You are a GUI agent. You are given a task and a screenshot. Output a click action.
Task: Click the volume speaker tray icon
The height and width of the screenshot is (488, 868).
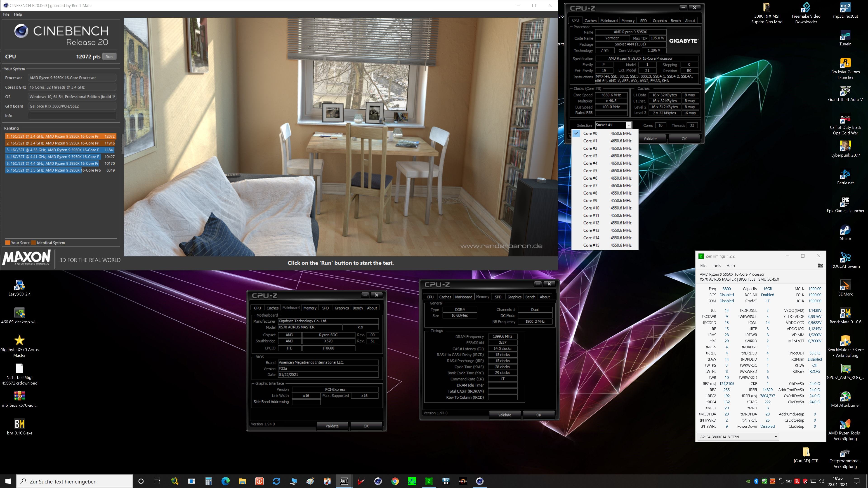(821, 481)
